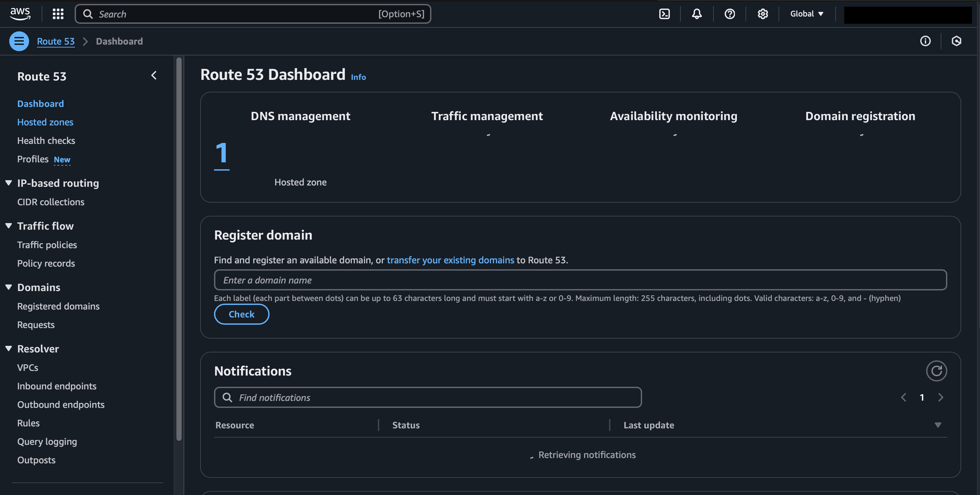The width and height of the screenshot is (980, 495).
Task: Open Outbound endpoints
Action: tap(61, 405)
